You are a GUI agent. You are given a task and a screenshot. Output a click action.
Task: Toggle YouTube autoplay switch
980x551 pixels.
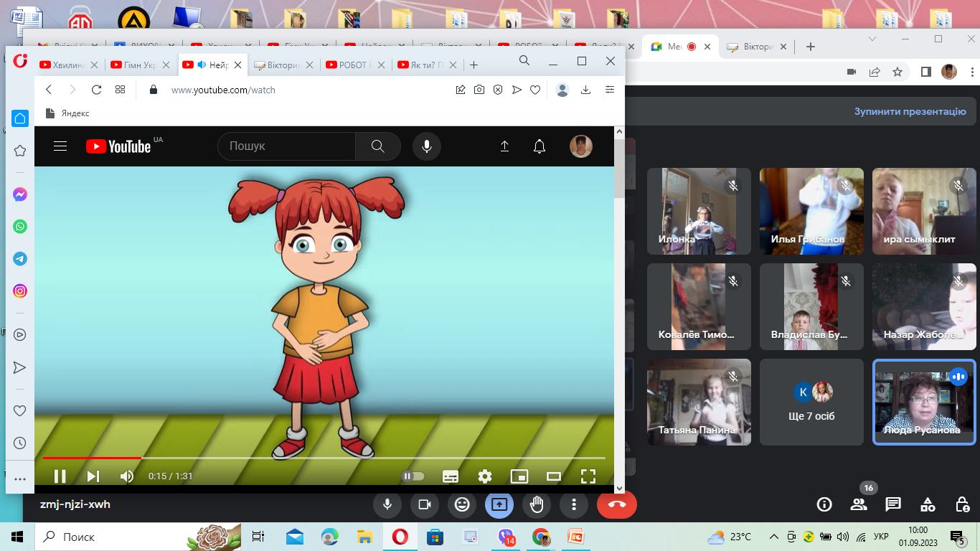(x=413, y=476)
